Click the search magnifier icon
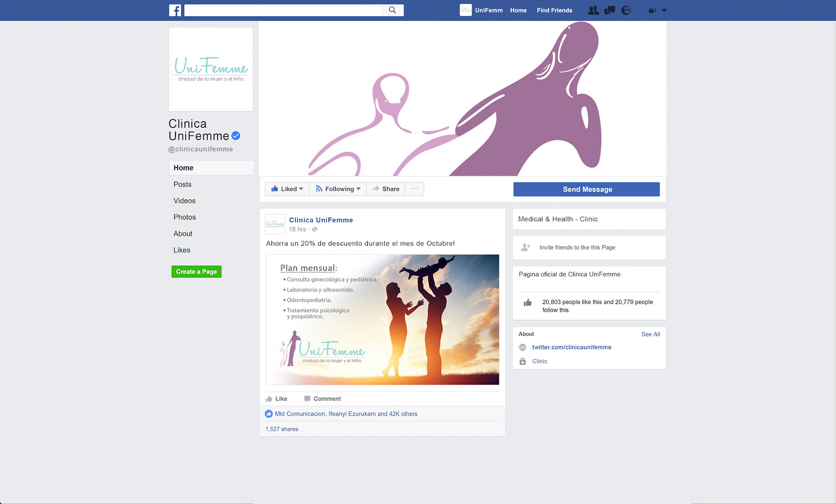This screenshot has height=504, width=836. [x=392, y=10]
